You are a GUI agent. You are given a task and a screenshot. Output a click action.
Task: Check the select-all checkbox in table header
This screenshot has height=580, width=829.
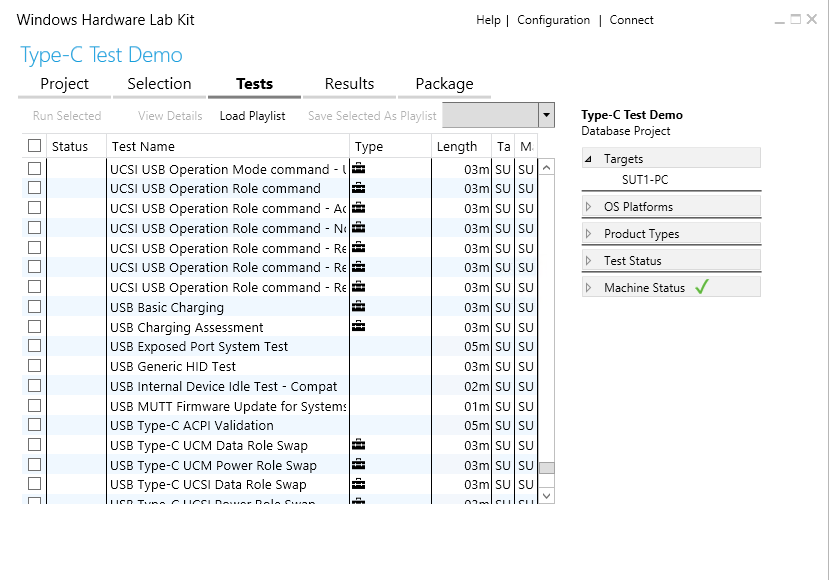tap(34, 145)
